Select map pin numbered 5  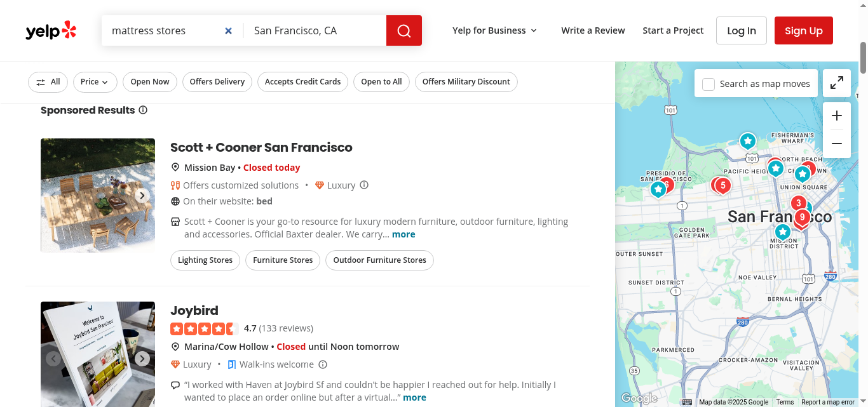click(722, 185)
